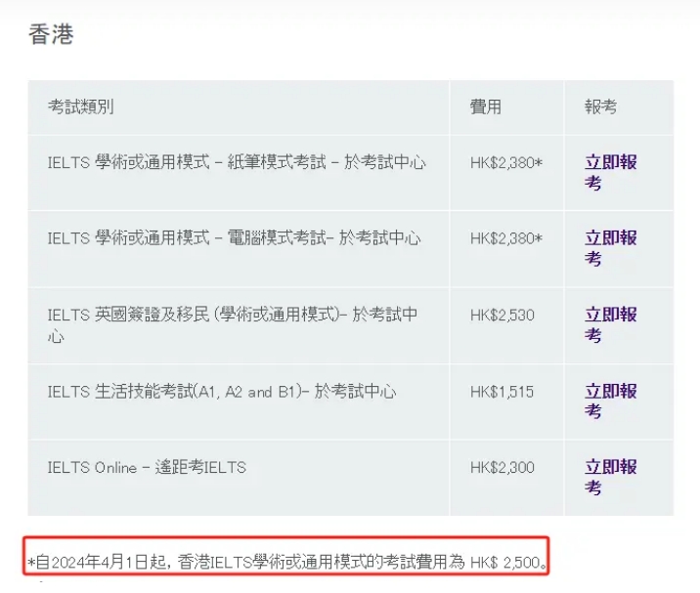
Task: Select the HK$2,380* fee in computer-based row
Action: coord(506,238)
